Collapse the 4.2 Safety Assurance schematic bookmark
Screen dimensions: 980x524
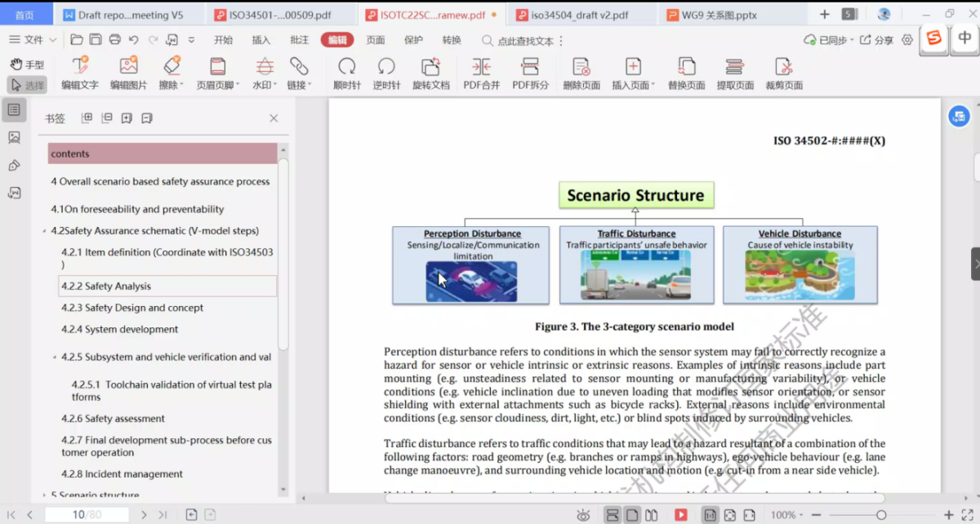click(x=44, y=231)
